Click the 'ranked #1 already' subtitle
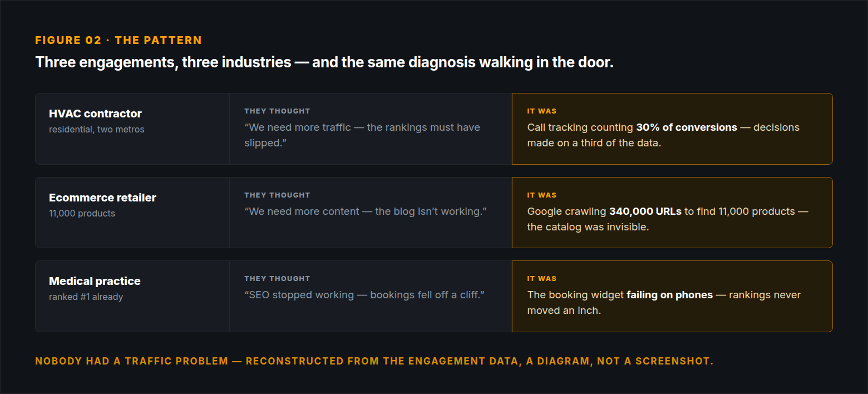The height and width of the screenshot is (394, 868). click(x=86, y=297)
